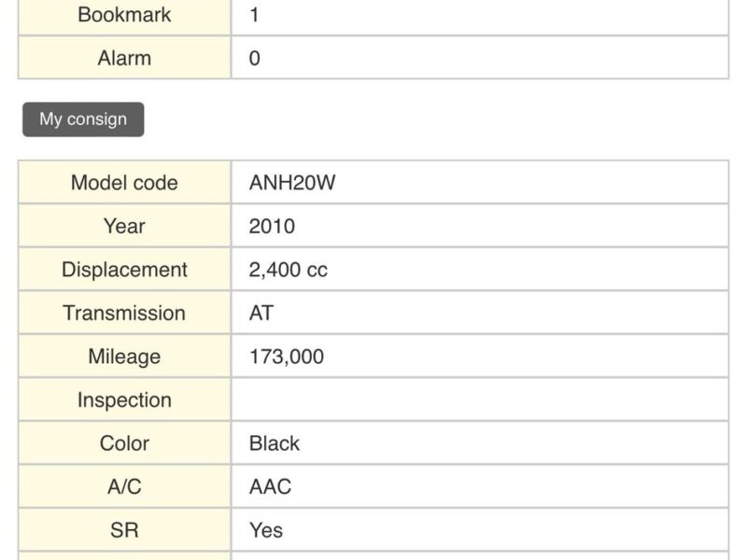Select the Yes value beside SR
The width and height of the screenshot is (747, 560).
[266, 530]
